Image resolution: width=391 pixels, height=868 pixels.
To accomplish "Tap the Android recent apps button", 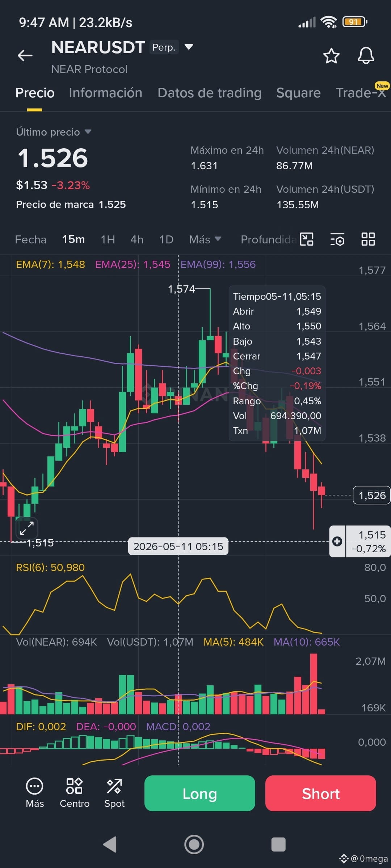I will [278, 844].
